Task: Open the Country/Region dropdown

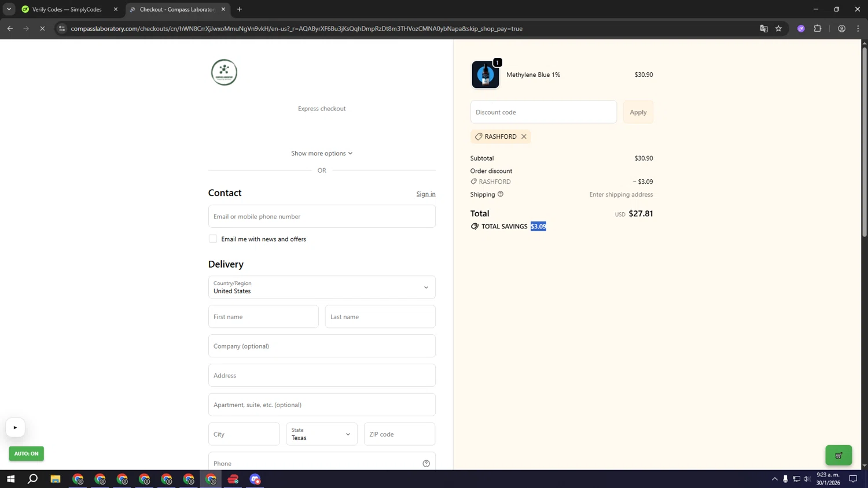Action: click(x=322, y=287)
